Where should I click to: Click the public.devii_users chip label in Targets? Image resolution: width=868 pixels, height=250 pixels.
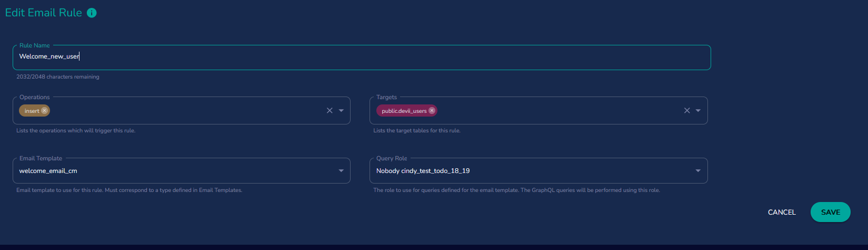(x=404, y=111)
